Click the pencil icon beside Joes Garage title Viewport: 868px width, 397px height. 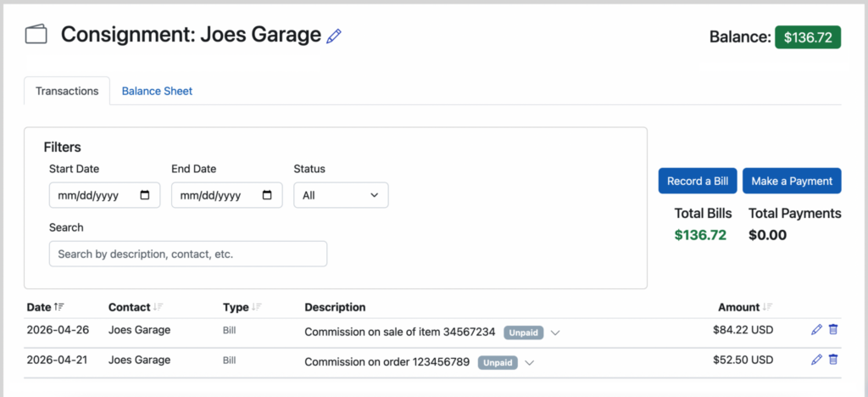coord(334,36)
